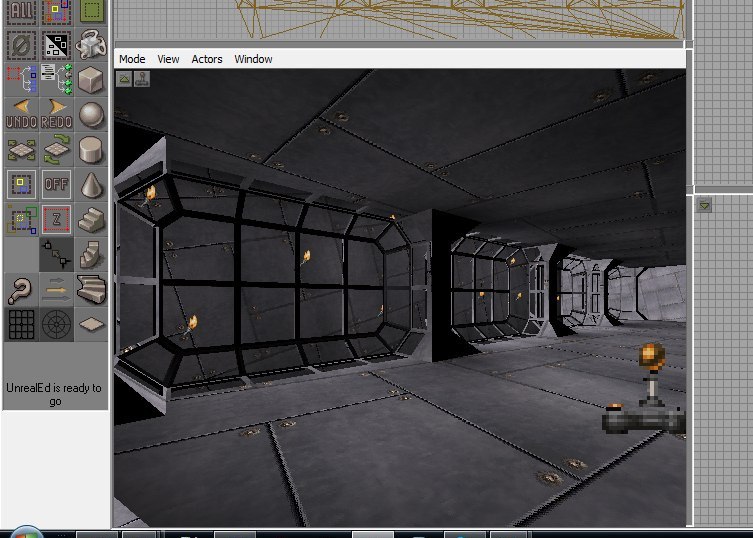Click the joystick icon in viewport header

tap(142, 78)
